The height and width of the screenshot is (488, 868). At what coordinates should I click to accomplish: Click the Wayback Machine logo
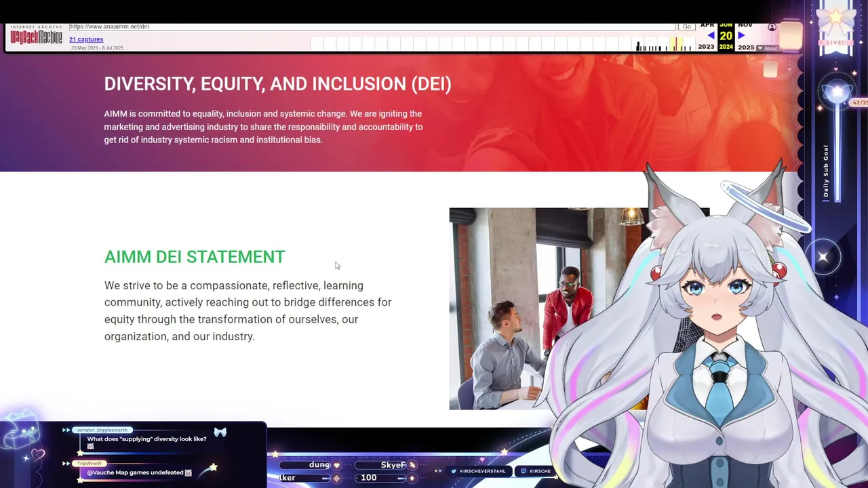pyautogui.click(x=37, y=36)
